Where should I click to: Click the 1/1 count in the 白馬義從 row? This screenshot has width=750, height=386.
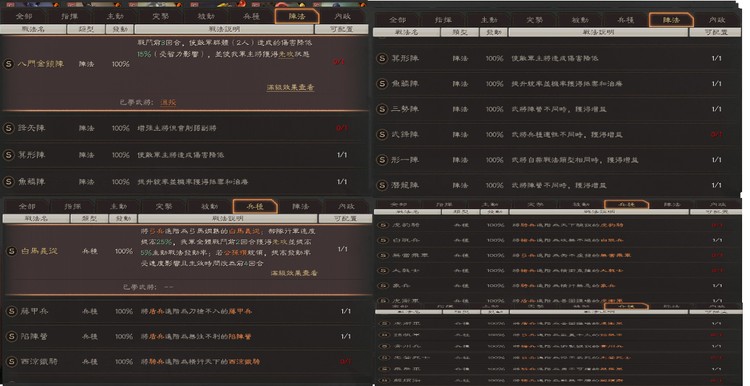pyautogui.click(x=342, y=249)
